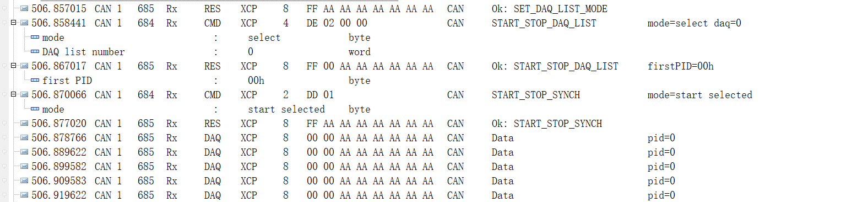
Task: Click envelope icon of 506.919622 DAQ row
Action: 24,195
